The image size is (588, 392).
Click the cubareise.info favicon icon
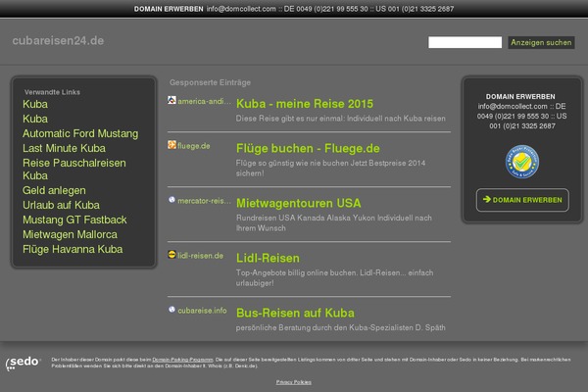coord(171,310)
